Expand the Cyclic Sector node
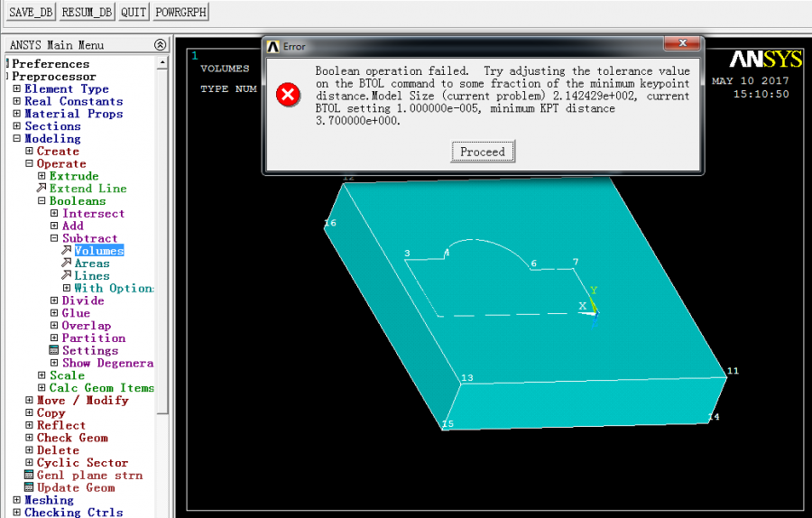This screenshot has height=518, width=812. pyautogui.click(x=29, y=462)
